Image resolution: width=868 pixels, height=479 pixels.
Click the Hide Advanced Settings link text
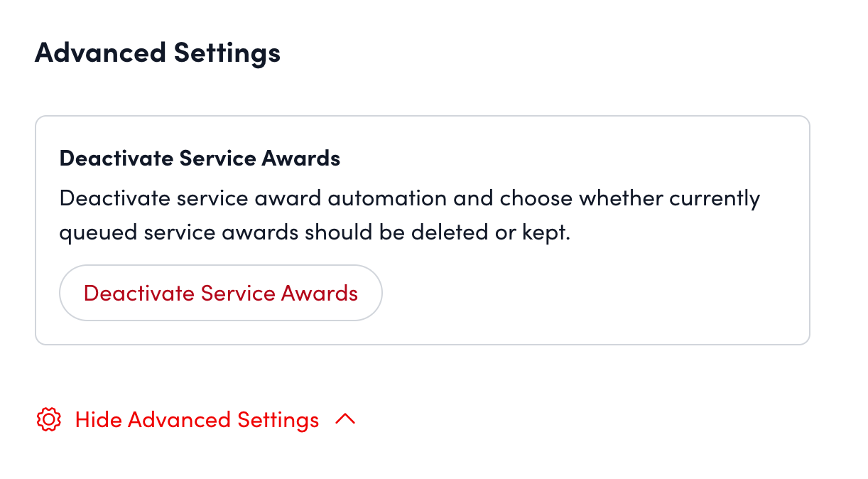[197, 420]
